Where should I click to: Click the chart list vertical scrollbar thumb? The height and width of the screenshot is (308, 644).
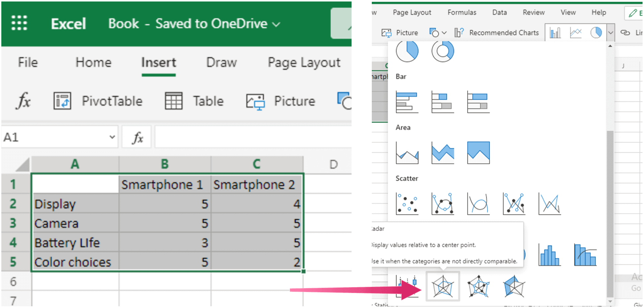click(x=610, y=214)
